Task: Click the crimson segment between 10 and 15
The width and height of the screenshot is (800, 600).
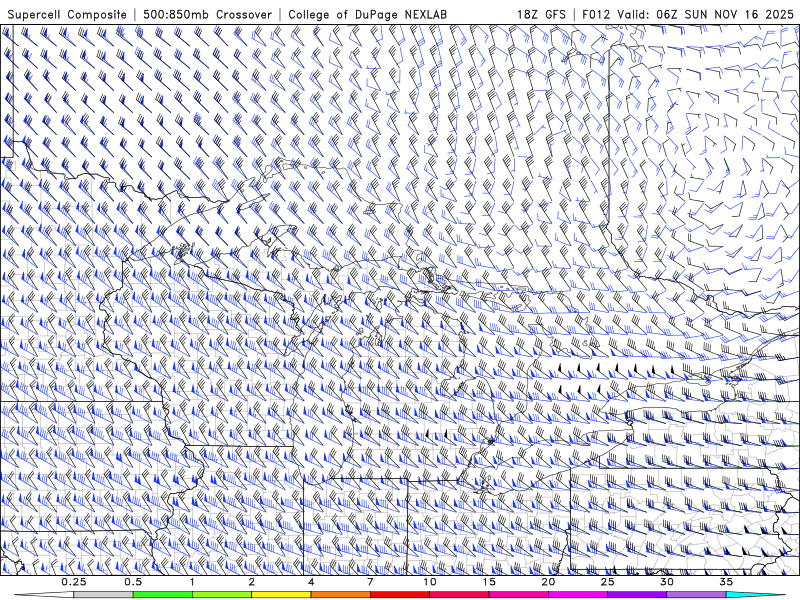Action: click(x=459, y=595)
